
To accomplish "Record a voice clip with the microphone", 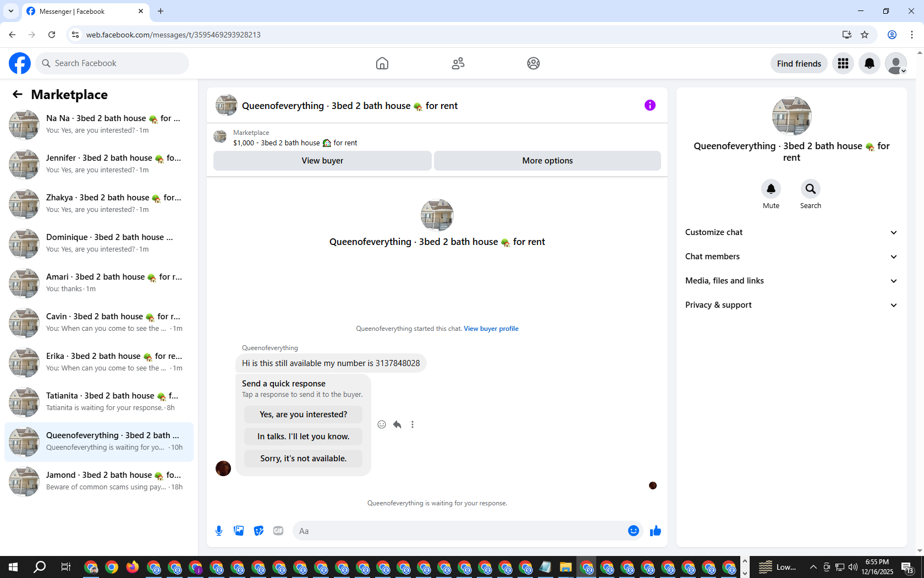I will [x=219, y=531].
